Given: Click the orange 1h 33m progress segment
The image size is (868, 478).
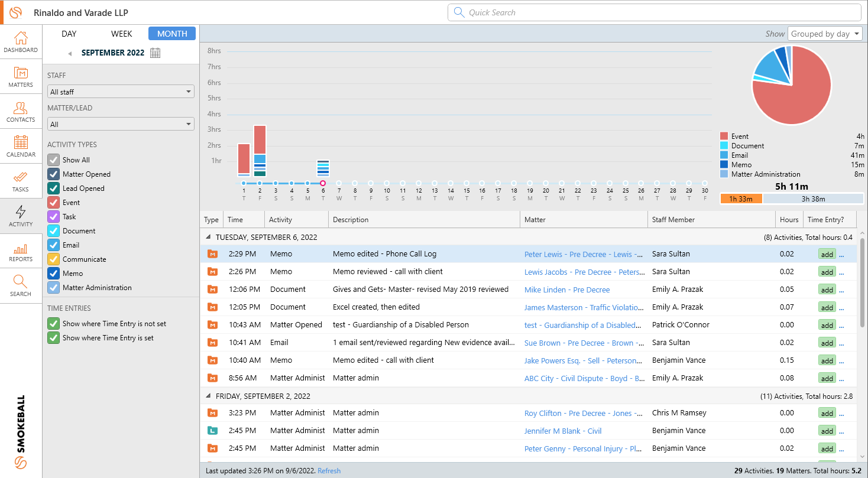Looking at the screenshot, I should (x=741, y=199).
